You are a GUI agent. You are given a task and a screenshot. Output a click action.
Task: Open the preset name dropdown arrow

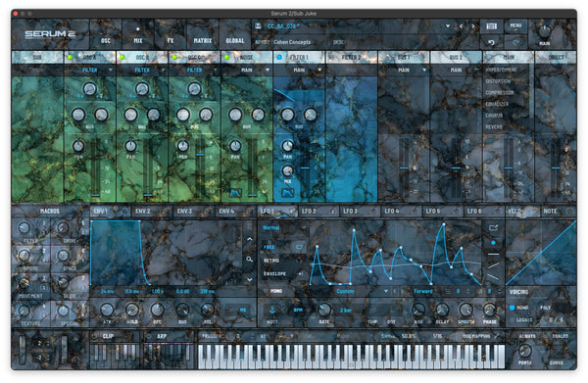point(448,26)
